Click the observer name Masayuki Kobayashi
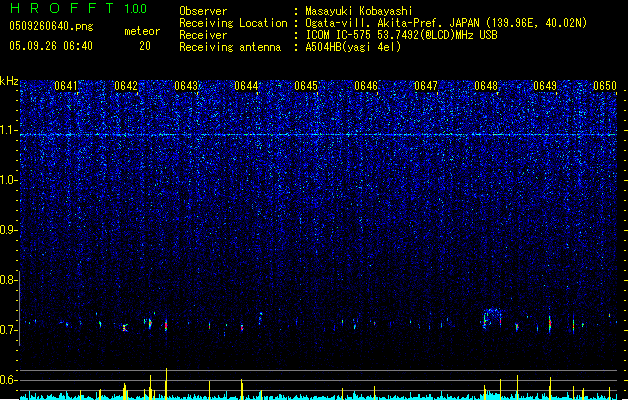The height and width of the screenshot is (400, 629). (x=359, y=11)
